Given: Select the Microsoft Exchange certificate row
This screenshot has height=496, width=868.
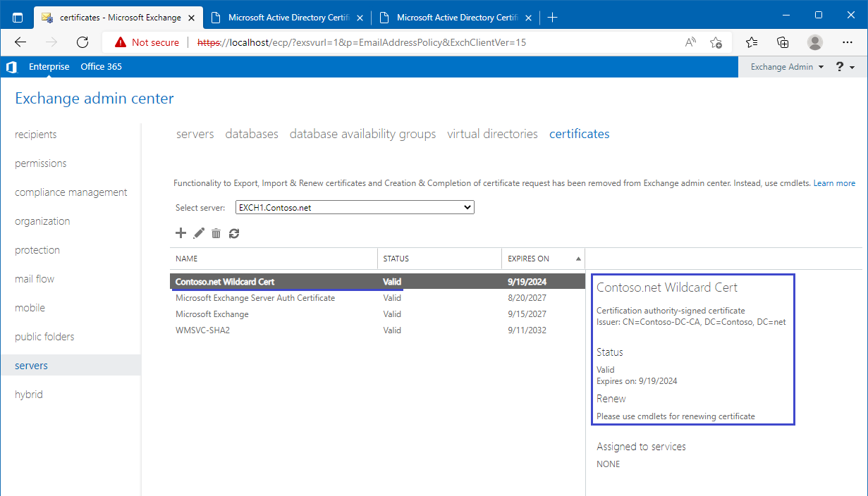Looking at the screenshot, I should point(377,314).
